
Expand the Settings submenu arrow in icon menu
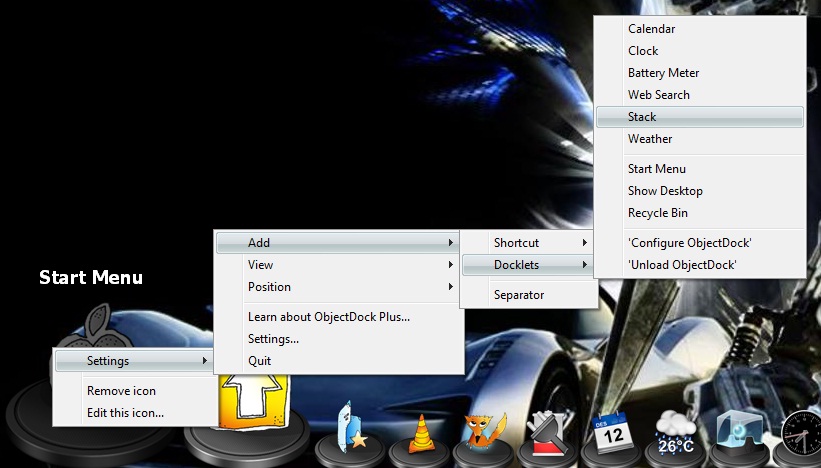click(x=205, y=361)
